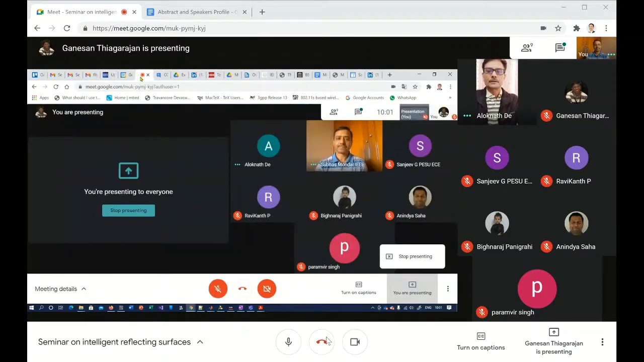
Task: Click the presented browser's reload icon
Action: 56,86
